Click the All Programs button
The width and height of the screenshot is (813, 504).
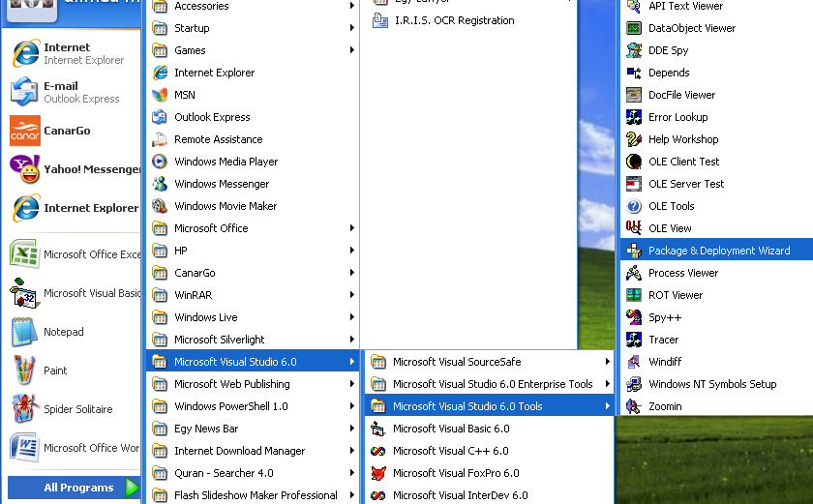coord(75,488)
